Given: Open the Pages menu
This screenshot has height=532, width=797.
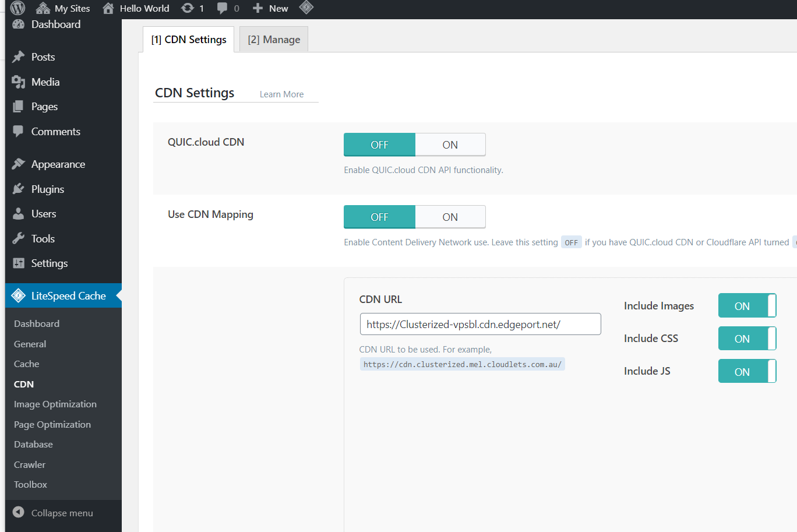Looking at the screenshot, I should coord(44,107).
